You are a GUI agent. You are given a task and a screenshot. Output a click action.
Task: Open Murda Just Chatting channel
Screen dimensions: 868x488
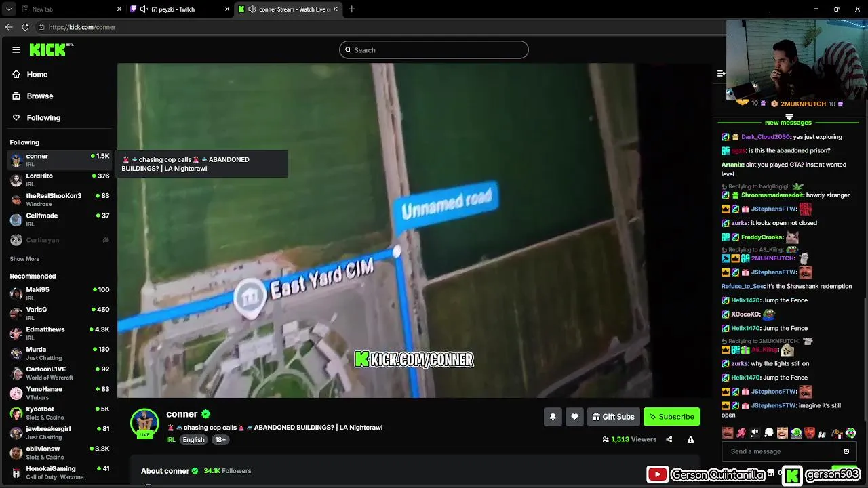point(60,353)
